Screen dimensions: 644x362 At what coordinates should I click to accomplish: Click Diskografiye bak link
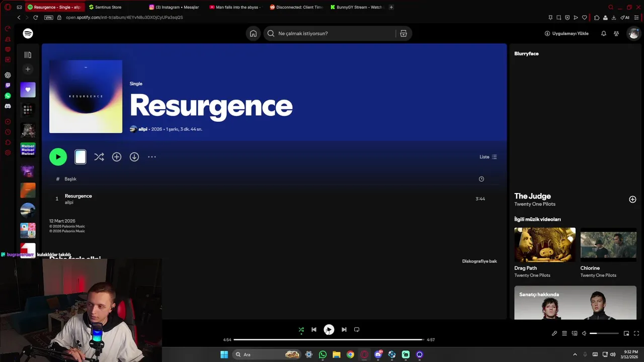tap(479, 261)
